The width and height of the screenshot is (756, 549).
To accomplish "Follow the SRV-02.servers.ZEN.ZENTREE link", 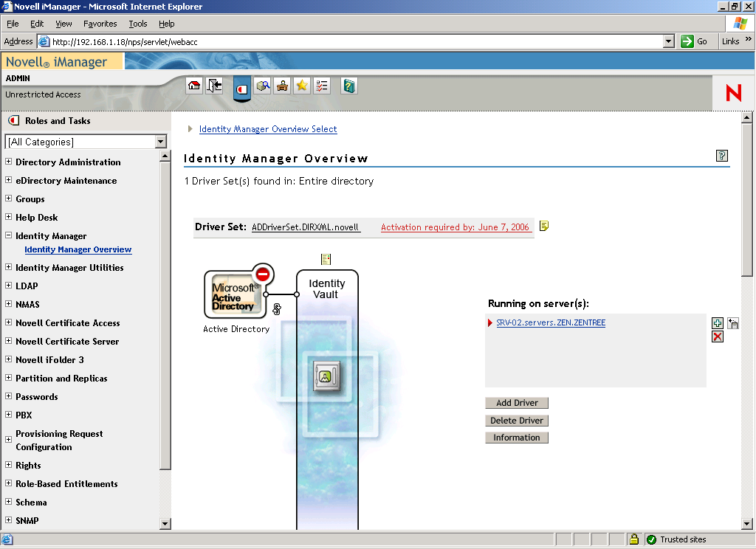I will click(549, 322).
